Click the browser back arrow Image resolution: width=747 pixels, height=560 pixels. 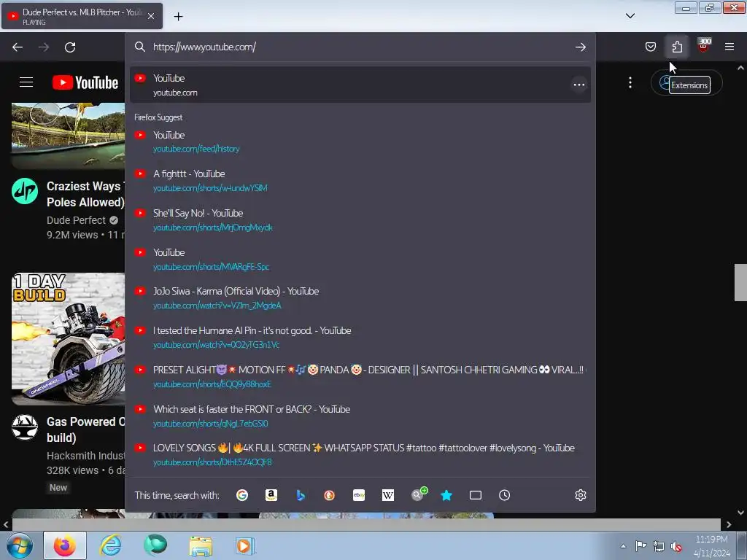(x=18, y=47)
